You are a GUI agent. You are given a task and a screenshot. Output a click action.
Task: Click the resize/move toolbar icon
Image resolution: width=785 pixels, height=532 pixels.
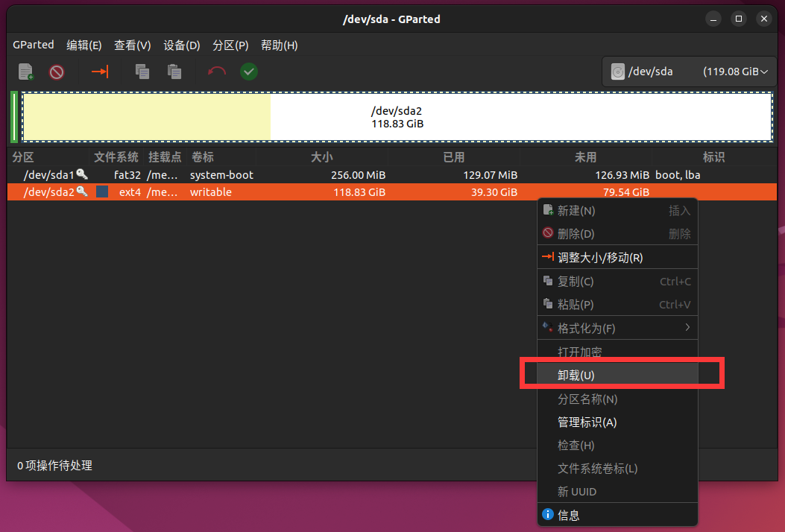(100, 72)
